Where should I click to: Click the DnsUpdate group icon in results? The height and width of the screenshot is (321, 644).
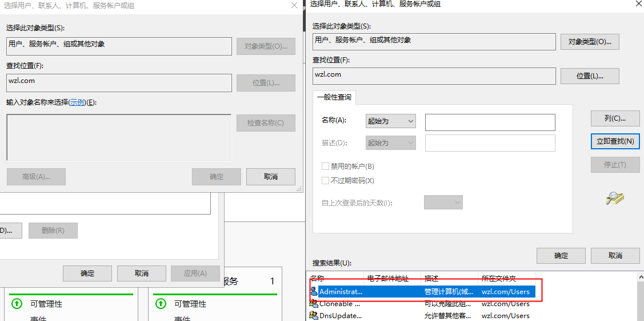pyautogui.click(x=314, y=315)
